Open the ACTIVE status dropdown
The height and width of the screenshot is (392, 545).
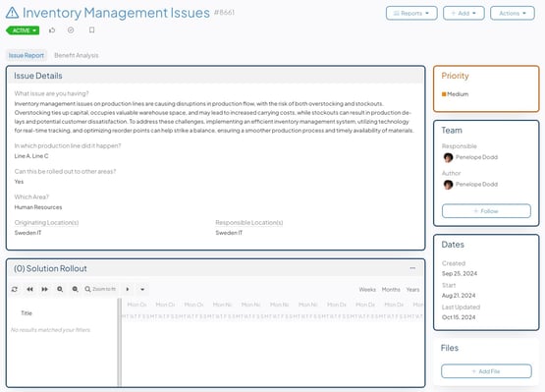23,30
